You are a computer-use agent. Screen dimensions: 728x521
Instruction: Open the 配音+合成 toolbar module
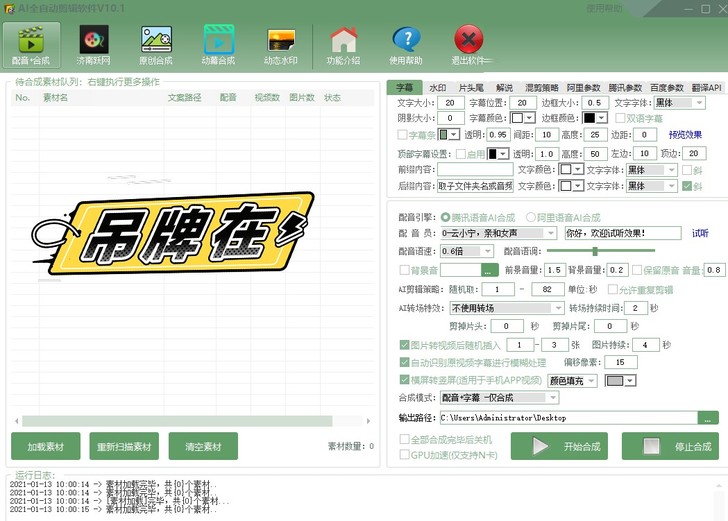[x=32, y=46]
